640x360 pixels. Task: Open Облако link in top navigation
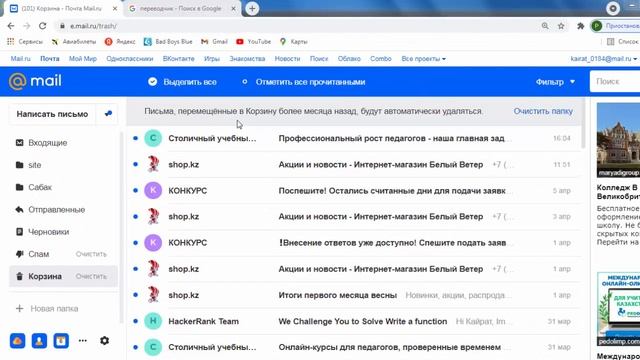click(x=349, y=59)
